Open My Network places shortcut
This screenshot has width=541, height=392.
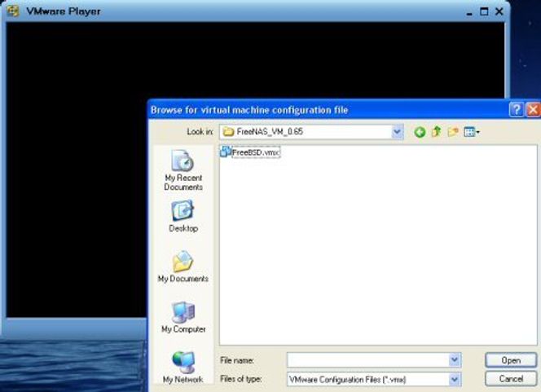click(183, 368)
